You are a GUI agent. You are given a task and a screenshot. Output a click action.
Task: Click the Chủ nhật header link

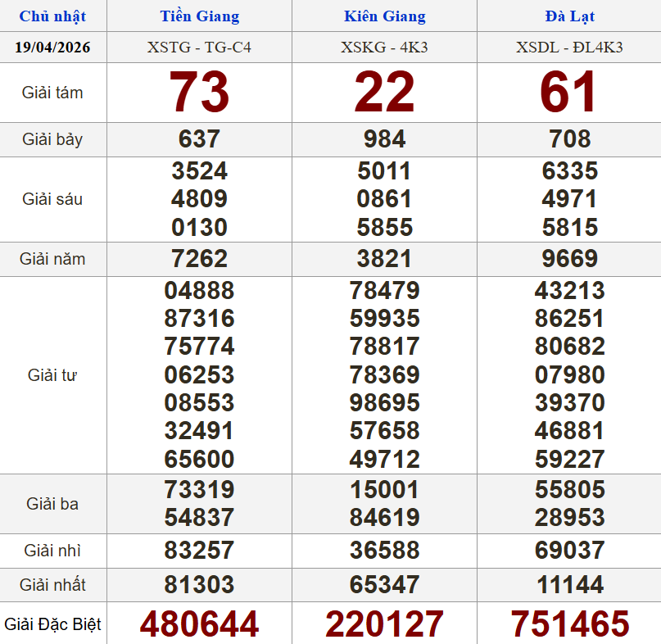coord(52,16)
